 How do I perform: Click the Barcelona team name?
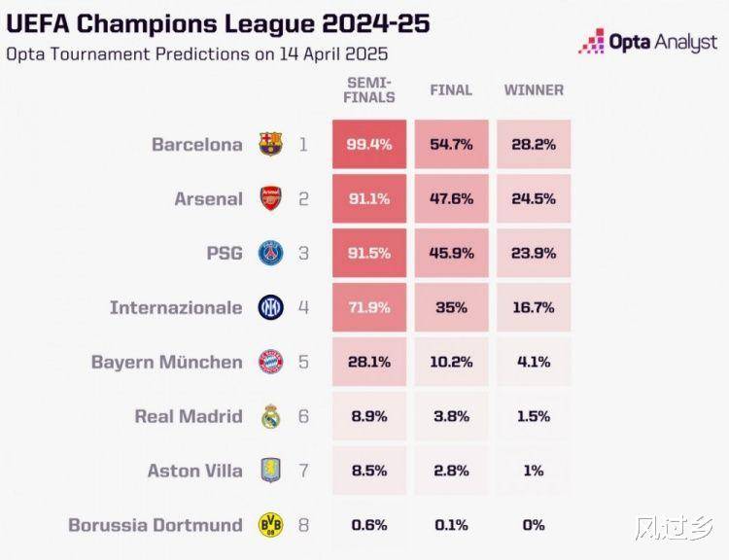pos(197,145)
